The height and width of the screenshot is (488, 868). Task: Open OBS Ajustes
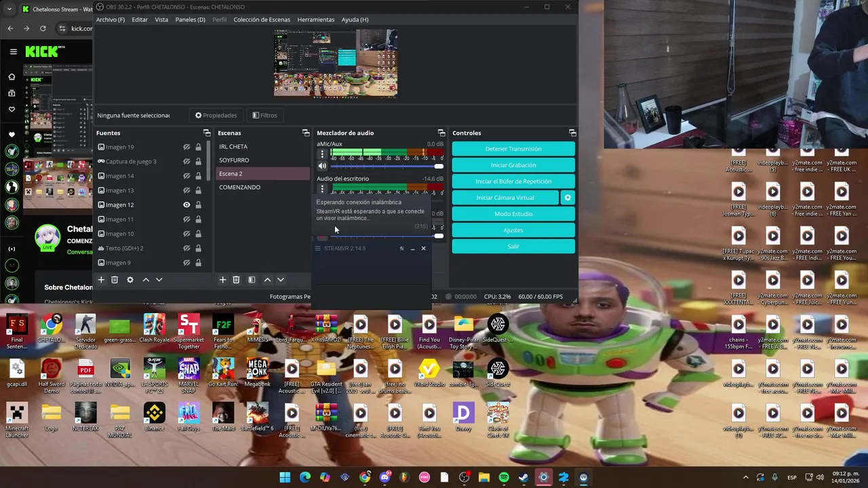[x=513, y=230]
